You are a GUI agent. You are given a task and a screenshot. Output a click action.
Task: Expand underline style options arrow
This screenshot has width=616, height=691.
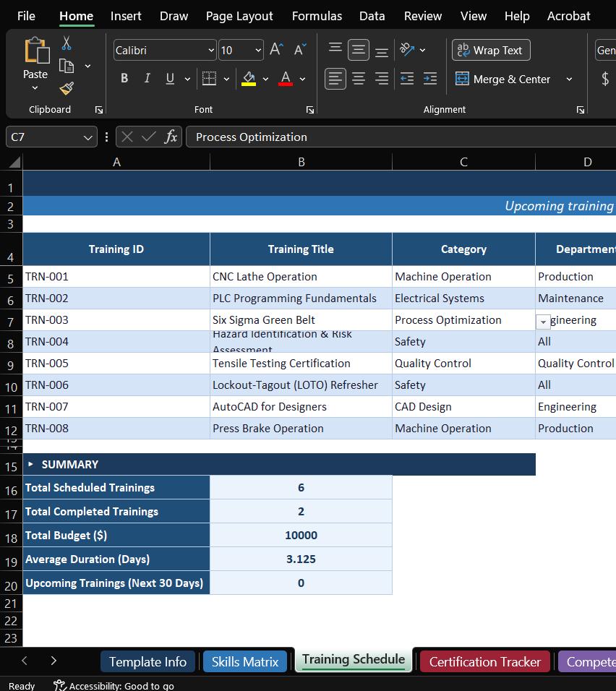coord(187,79)
